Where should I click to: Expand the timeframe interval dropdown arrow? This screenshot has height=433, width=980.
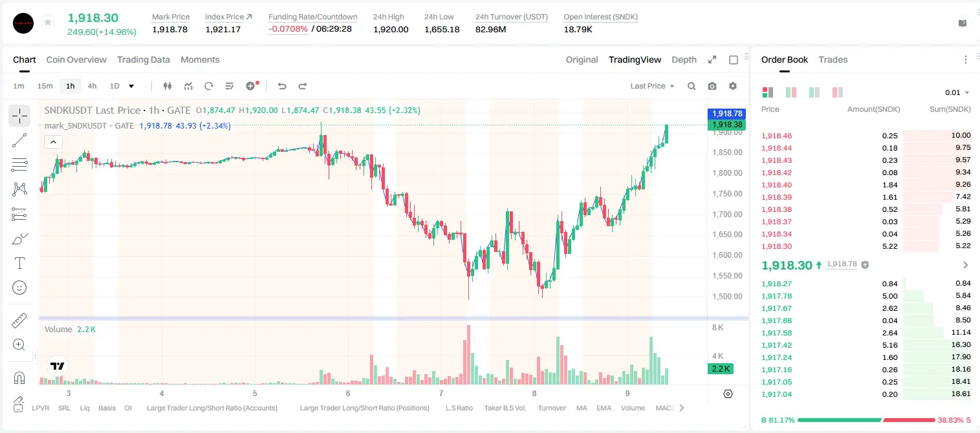[131, 86]
